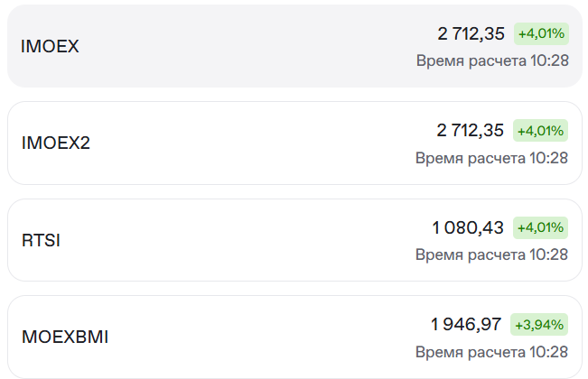Click the IMOEX +4,01% change badge
The height and width of the screenshot is (379, 588).
(x=541, y=34)
